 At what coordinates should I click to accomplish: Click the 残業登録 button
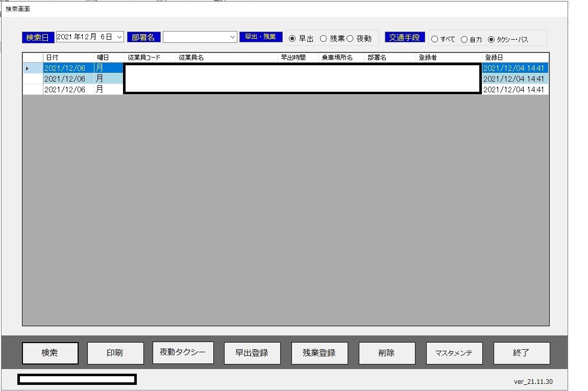(320, 353)
